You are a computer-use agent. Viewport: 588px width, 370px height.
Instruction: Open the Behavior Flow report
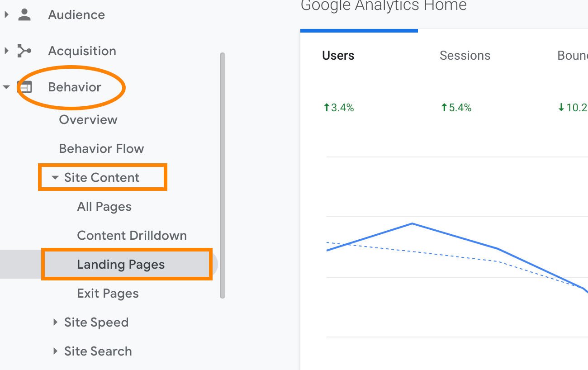[101, 149]
